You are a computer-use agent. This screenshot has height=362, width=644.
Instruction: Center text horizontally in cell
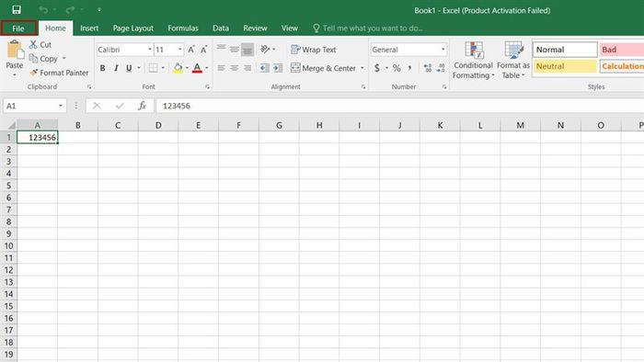click(x=234, y=68)
